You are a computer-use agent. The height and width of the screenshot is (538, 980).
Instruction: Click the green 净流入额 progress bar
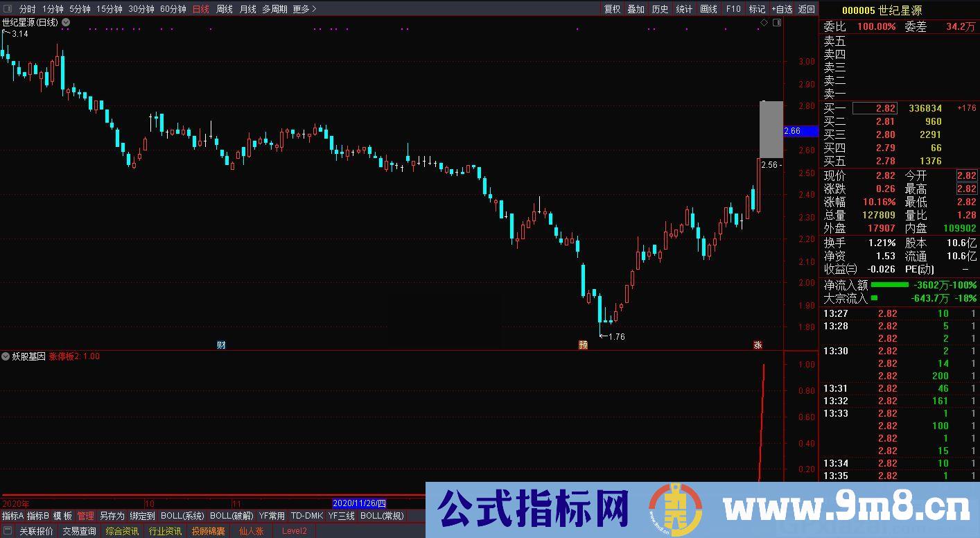889,285
